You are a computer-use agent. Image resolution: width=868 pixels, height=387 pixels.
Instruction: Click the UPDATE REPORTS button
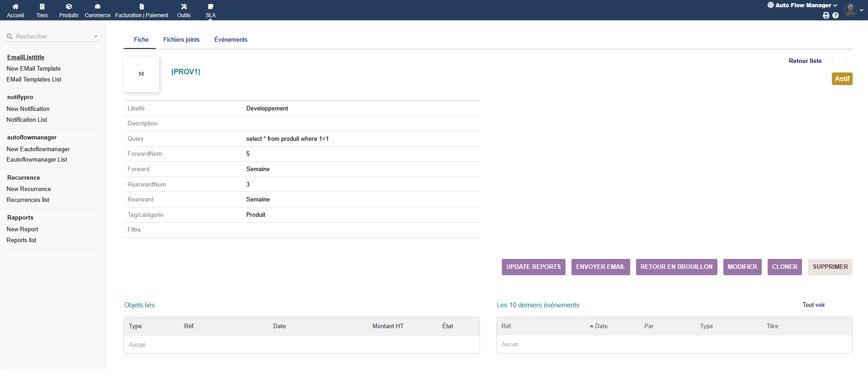[533, 267]
